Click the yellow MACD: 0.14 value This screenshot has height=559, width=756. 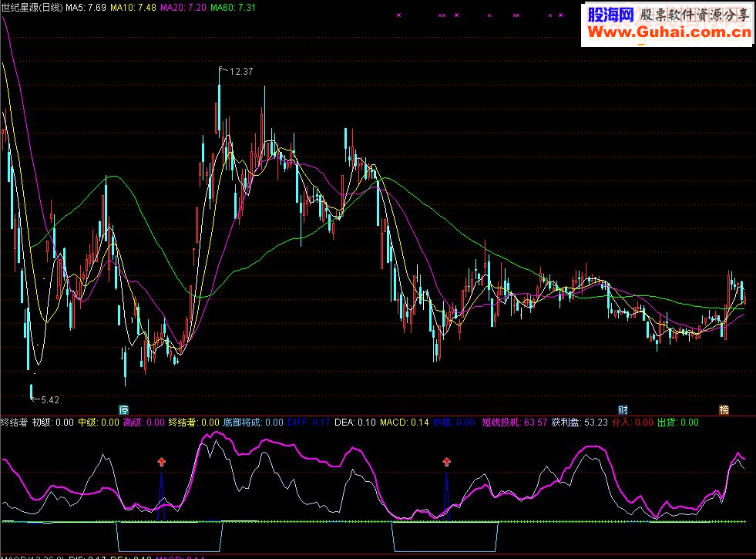click(x=404, y=423)
